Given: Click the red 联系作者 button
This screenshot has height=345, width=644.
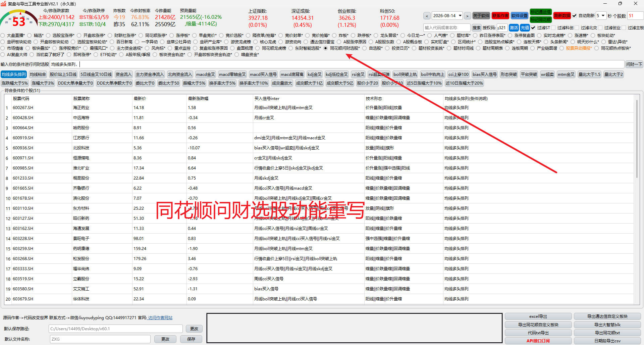Looking at the screenshot, I should pyautogui.click(x=500, y=16).
